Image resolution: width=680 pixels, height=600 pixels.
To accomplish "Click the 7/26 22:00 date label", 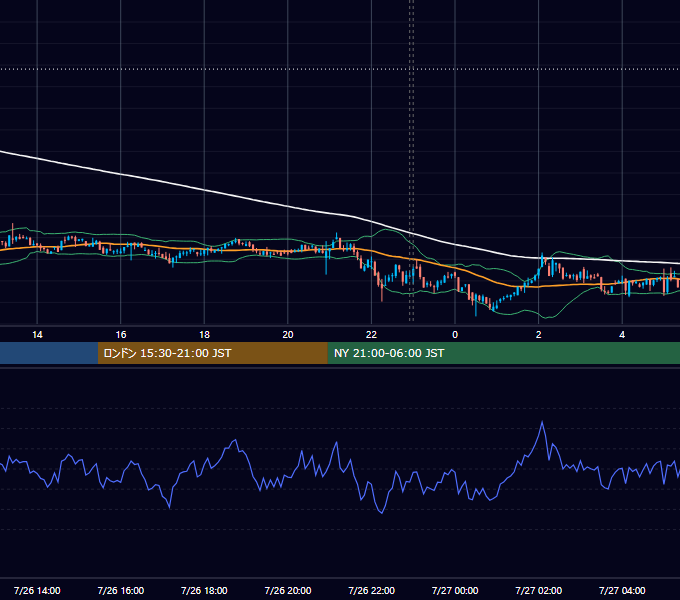I will point(372,590).
